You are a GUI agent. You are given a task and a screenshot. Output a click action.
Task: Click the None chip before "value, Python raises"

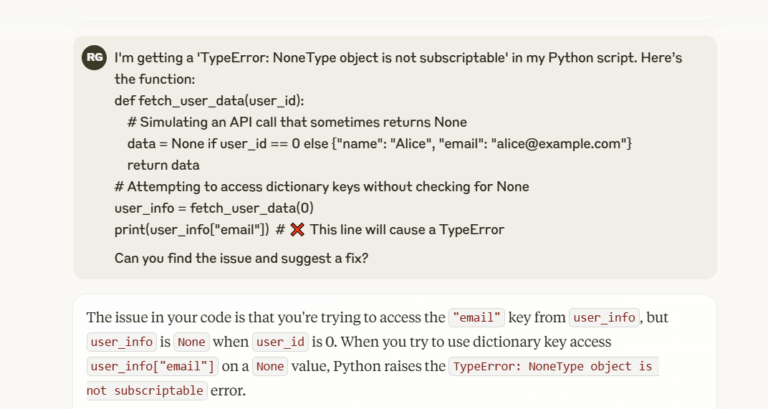click(x=270, y=366)
